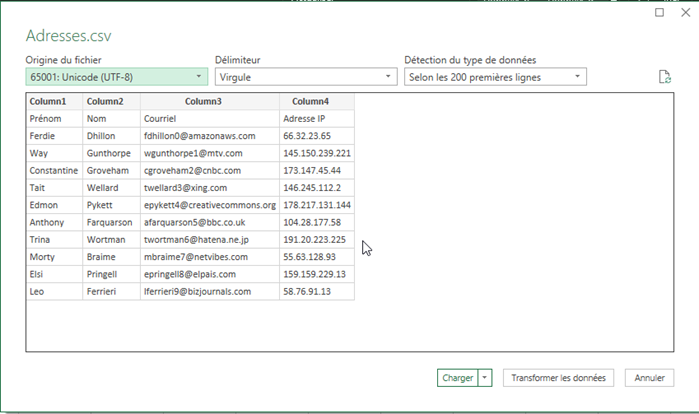Click the 58.76.91.13 cell

tap(317, 291)
